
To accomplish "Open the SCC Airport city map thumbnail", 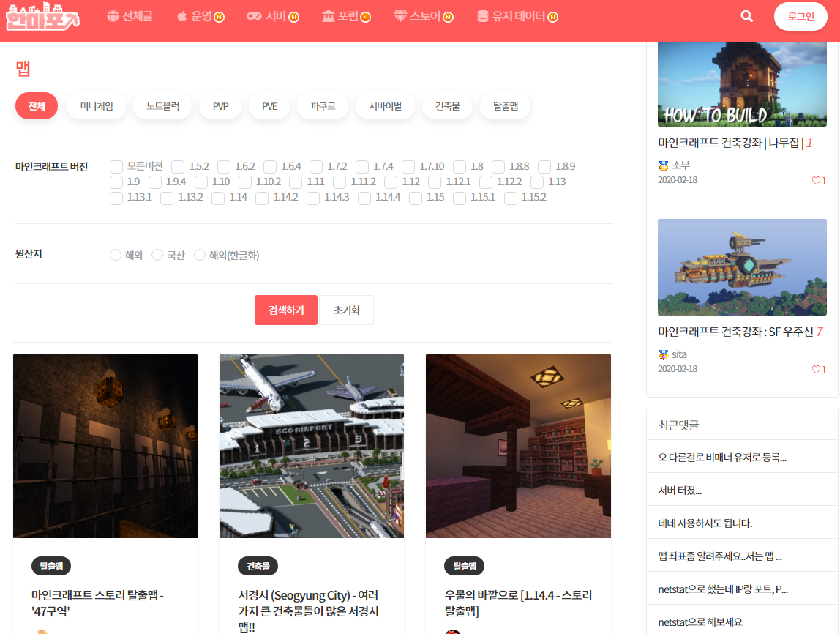I will [x=312, y=445].
